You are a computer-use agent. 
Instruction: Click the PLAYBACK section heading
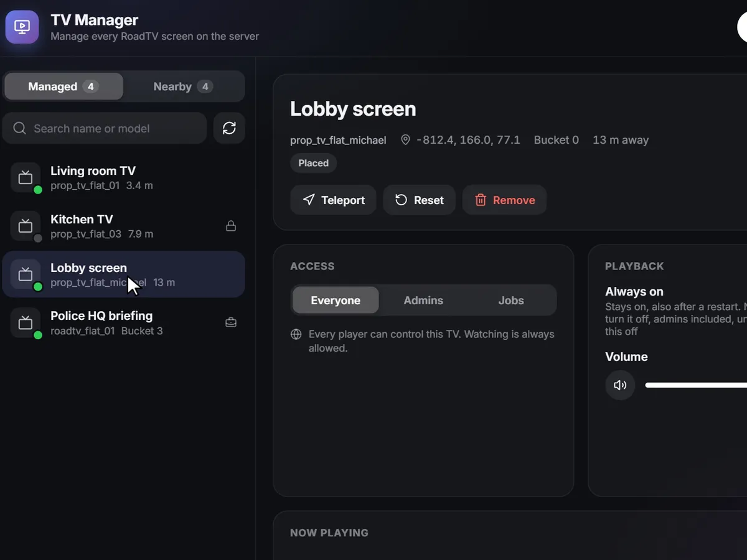click(634, 266)
